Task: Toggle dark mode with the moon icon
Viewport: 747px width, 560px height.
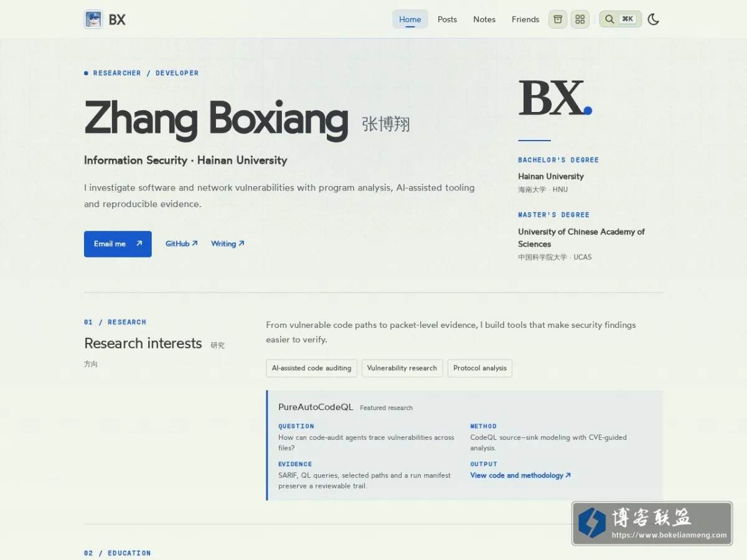Action: coord(653,19)
